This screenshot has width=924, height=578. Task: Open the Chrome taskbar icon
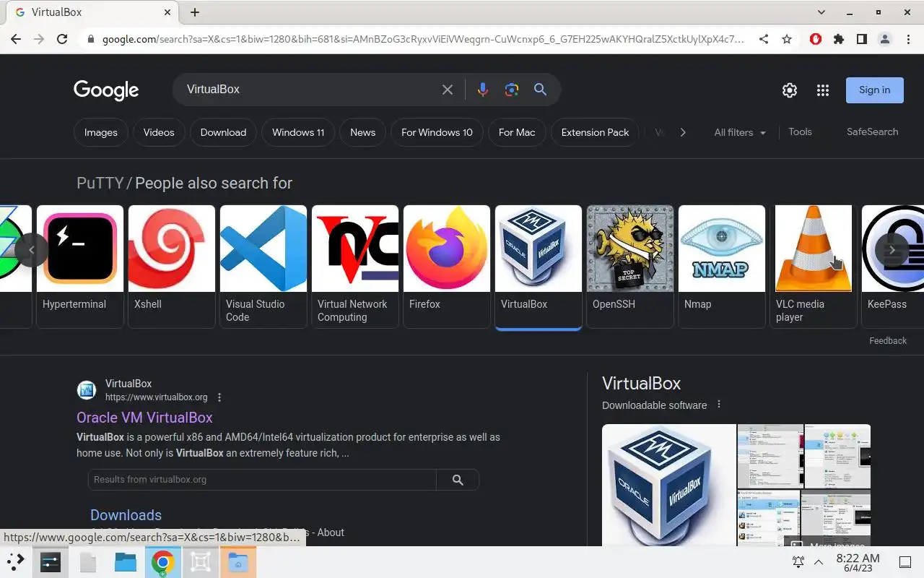(x=163, y=561)
